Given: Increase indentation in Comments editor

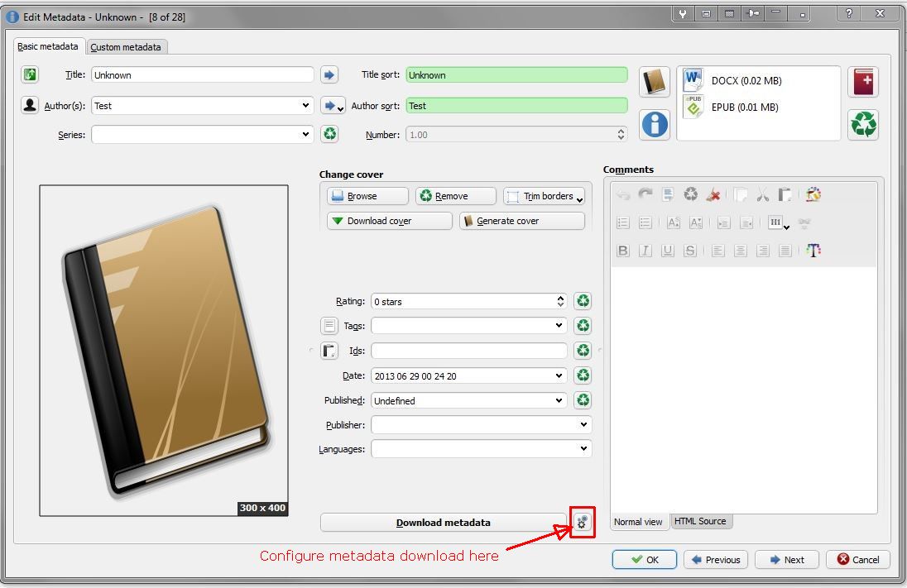Looking at the screenshot, I should 723,222.
